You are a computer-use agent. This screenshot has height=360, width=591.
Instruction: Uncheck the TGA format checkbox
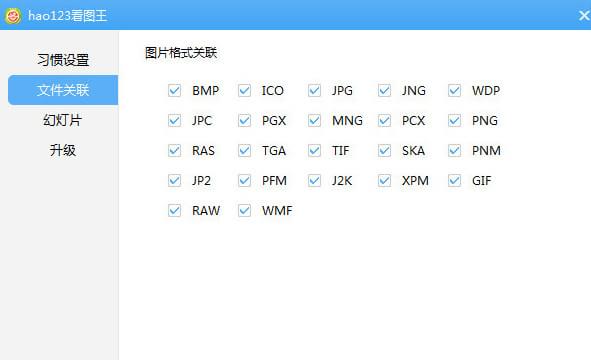click(245, 150)
